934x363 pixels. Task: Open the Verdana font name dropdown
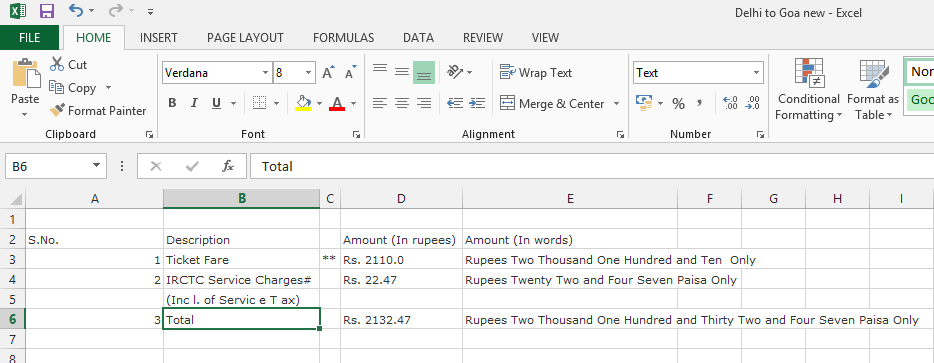[x=266, y=73]
